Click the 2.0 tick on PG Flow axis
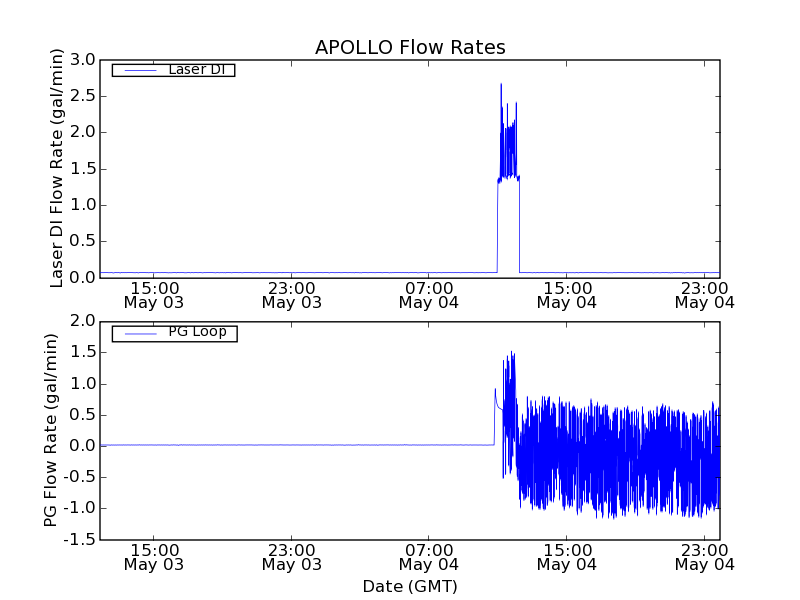 pyautogui.click(x=83, y=321)
